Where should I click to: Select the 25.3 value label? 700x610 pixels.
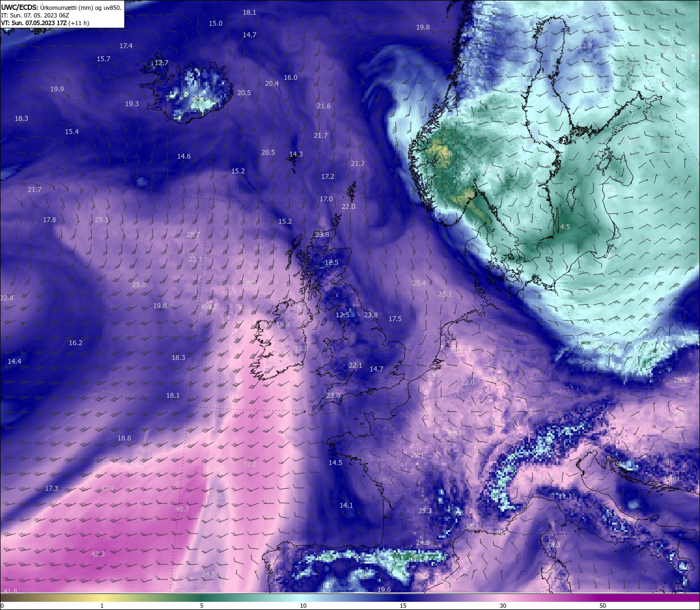pos(425,511)
